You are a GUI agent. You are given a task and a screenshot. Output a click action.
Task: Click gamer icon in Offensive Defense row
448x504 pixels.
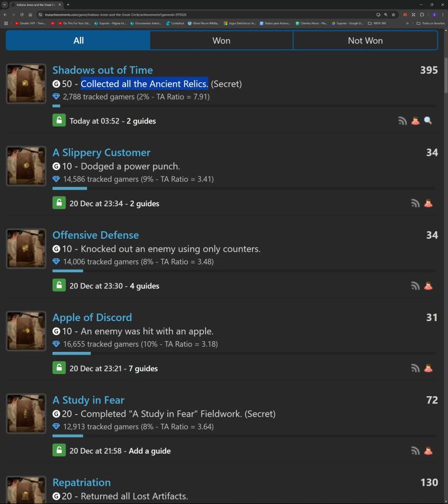point(428,286)
